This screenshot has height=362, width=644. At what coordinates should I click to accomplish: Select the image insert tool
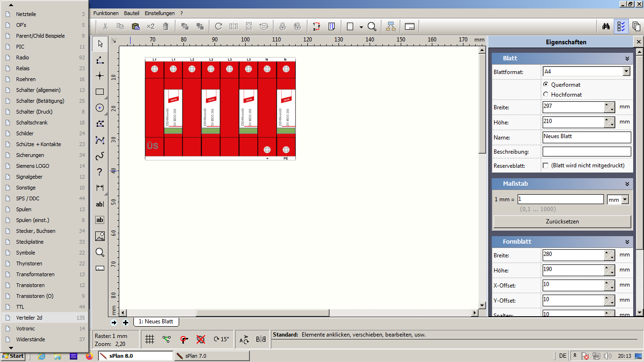[100, 236]
